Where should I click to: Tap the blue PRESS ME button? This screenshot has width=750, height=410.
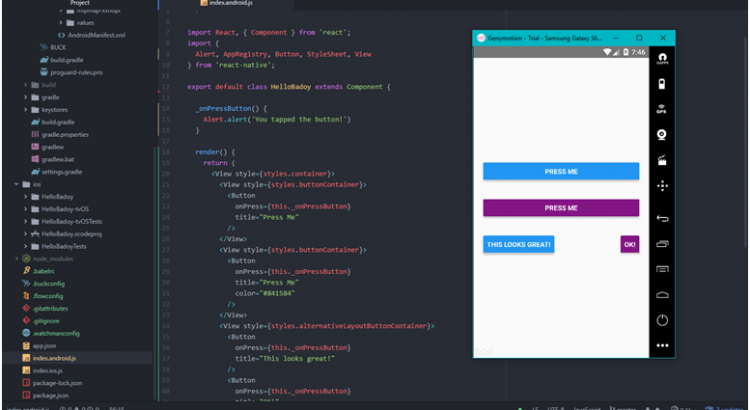(560, 172)
